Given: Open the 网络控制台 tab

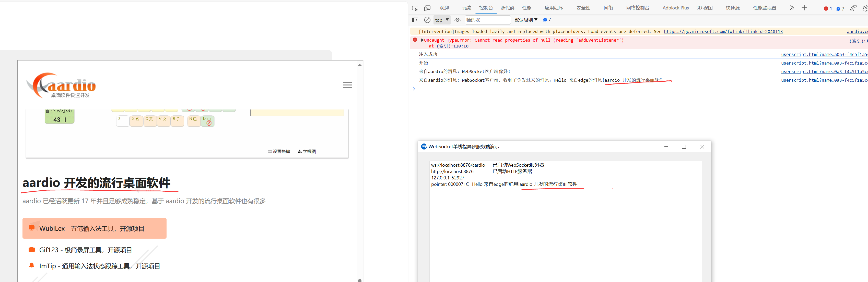Looking at the screenshot, I should pyautogui.click(x=638, y=8).
